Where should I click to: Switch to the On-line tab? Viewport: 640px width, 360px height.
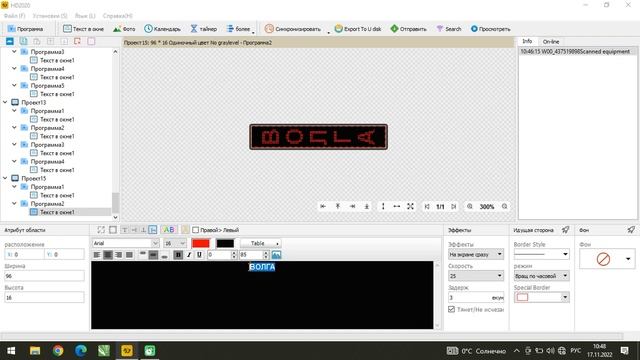tap(551, 42)
